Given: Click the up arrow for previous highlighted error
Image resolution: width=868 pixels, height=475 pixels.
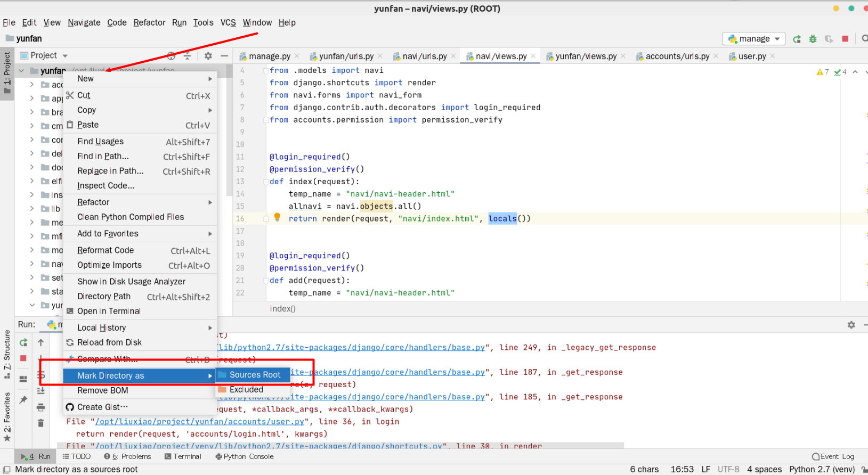Looking at the screenshot, I should [x=855, y=72].
